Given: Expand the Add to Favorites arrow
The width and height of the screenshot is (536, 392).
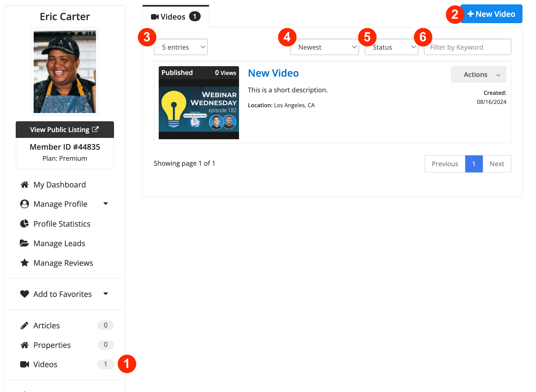Looking at the screenshot, I should 106,294.
